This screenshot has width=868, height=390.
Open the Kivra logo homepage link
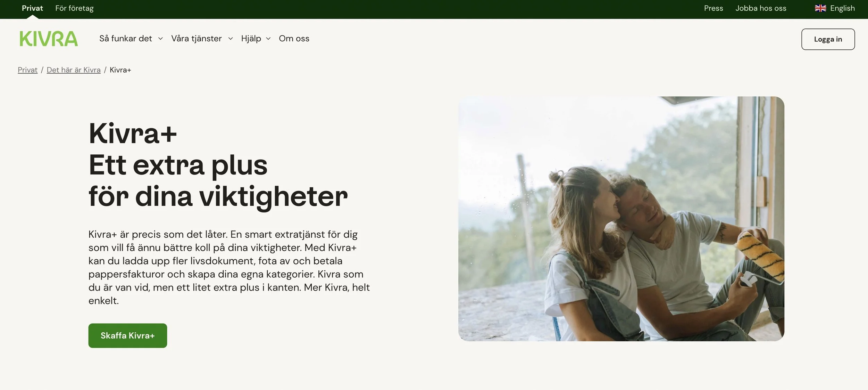[x=49, y=39]
